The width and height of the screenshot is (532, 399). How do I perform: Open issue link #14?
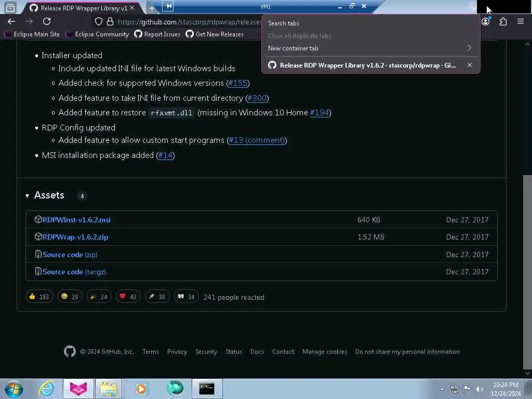pos(165,155)
